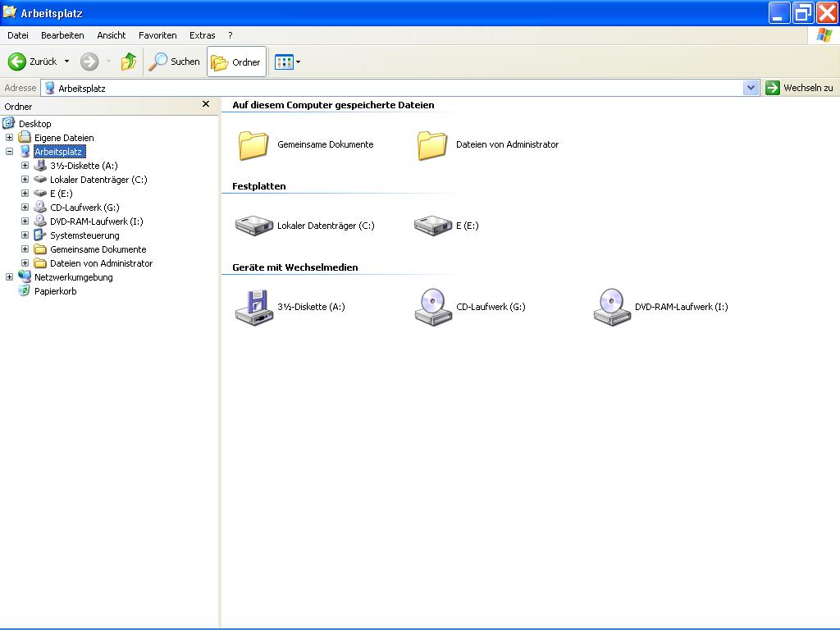Expand 3½-Diskette (A:) tree node
This screenshot has width=840, height=630.
[25, 166]
